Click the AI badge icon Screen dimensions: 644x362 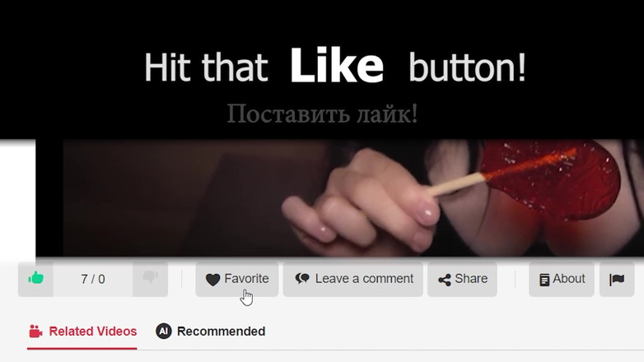click(163, 331)
